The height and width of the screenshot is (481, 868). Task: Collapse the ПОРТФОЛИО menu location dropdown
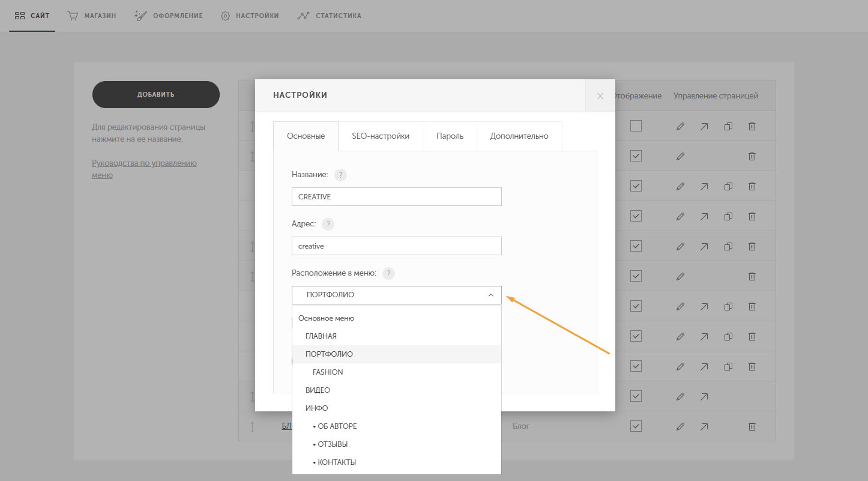(x=397, y=295)
